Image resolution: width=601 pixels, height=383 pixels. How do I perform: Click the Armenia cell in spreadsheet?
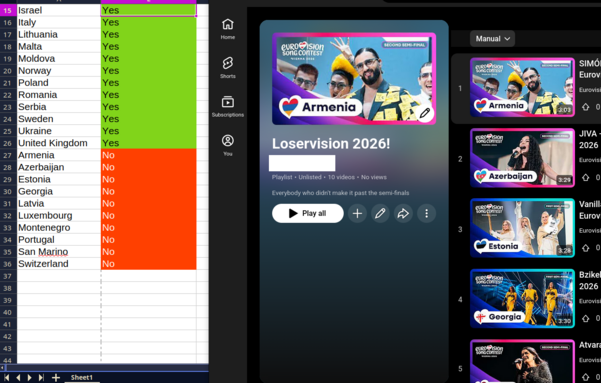[59, 155]
